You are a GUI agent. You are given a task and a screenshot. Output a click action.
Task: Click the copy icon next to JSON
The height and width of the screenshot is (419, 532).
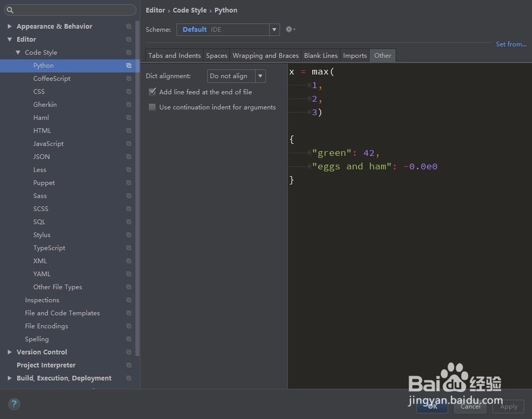click(129, 157)
